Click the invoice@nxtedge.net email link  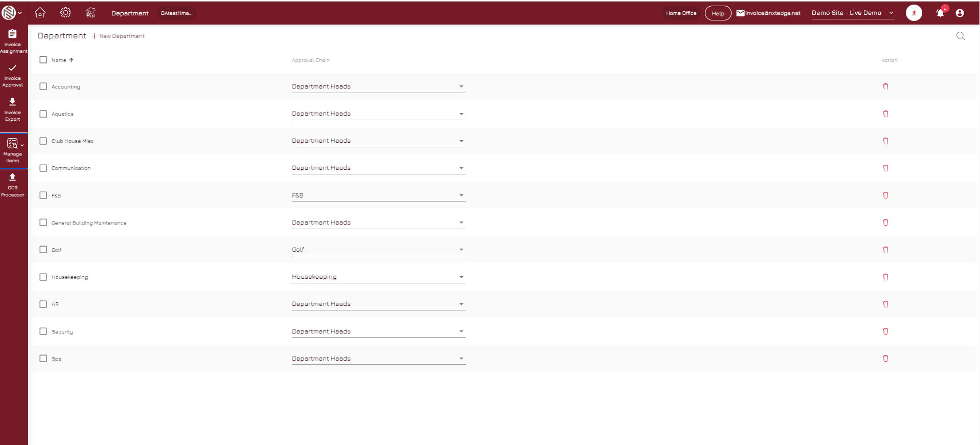coord(768,13)
